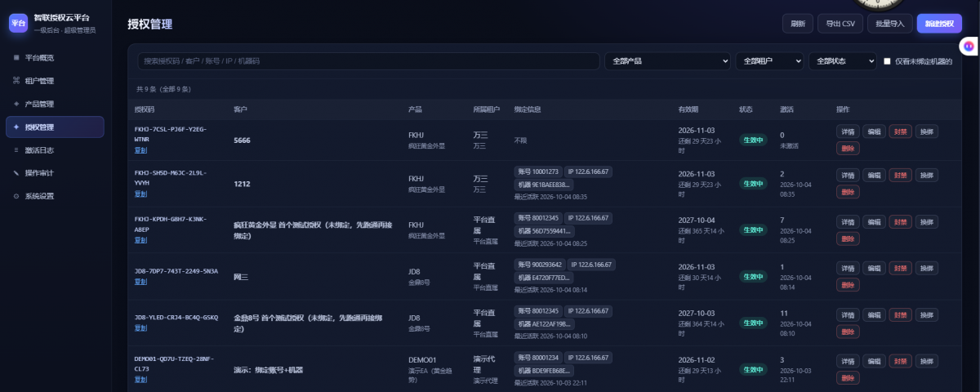Image resolution: width=980 pixels, height=392 pixels.
Task: Click 换绑 for customer 5666 row
Action: pyautogui.click(x=926, y=131)
